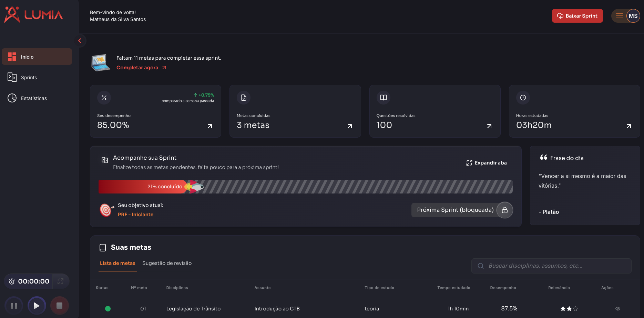This screenshot has height=318, width=644.
Task: Open the Horas estudadas card arrow
Action: point(628,126)
